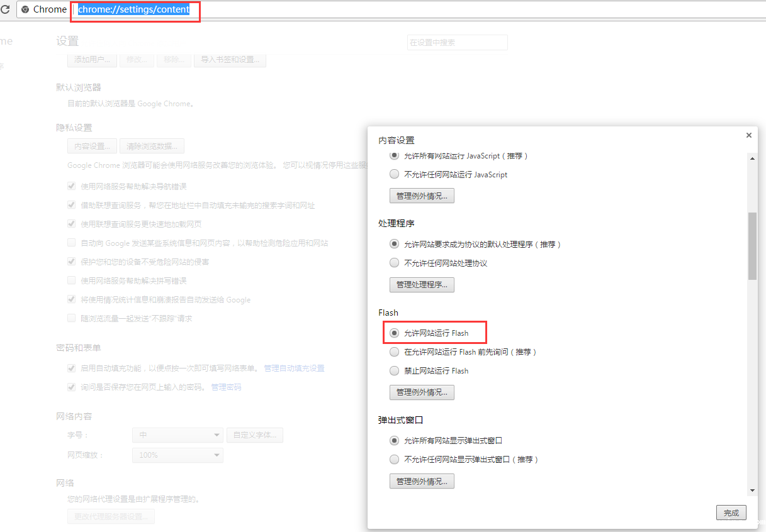Open the 字号 font size dropdown
The width and height of the screenshot is (766, 532).
(x=177, y=435)
